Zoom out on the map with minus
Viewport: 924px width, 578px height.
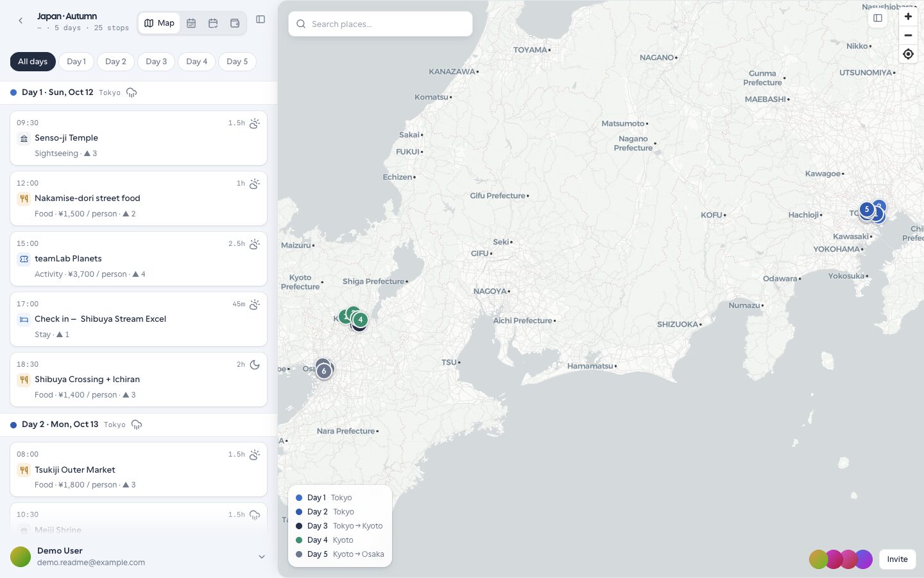(x=908, y=35)
